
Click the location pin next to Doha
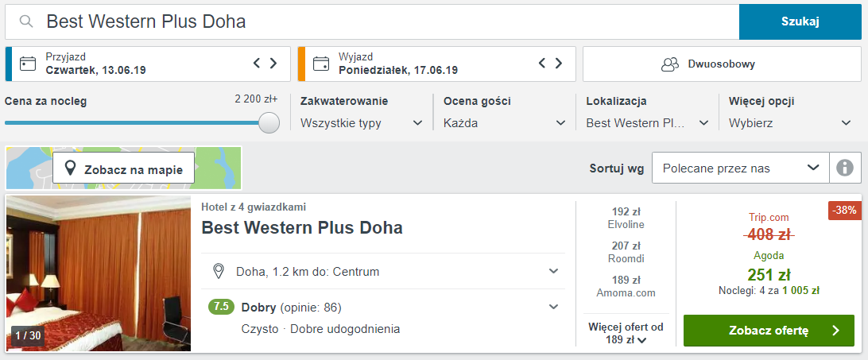pos(219,271)
